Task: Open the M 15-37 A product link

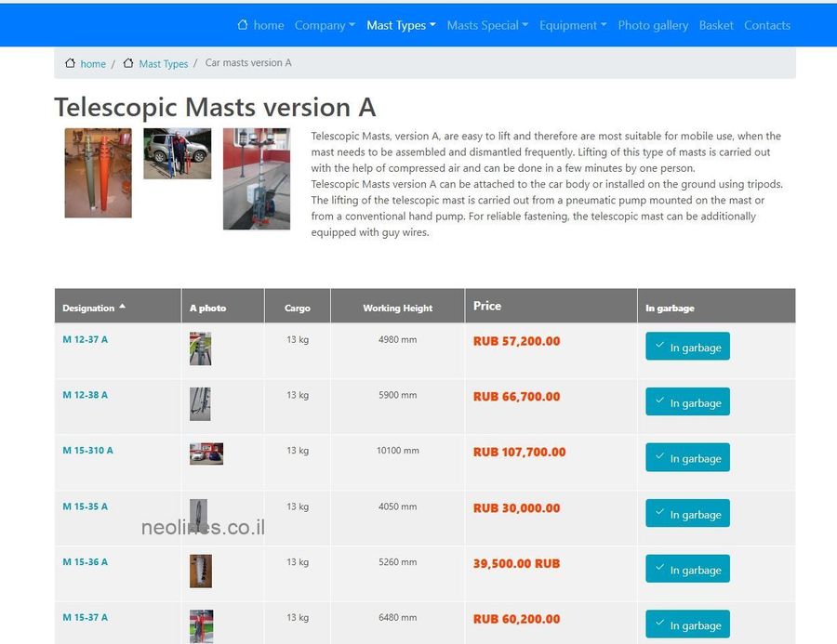Action: (85, 617)
